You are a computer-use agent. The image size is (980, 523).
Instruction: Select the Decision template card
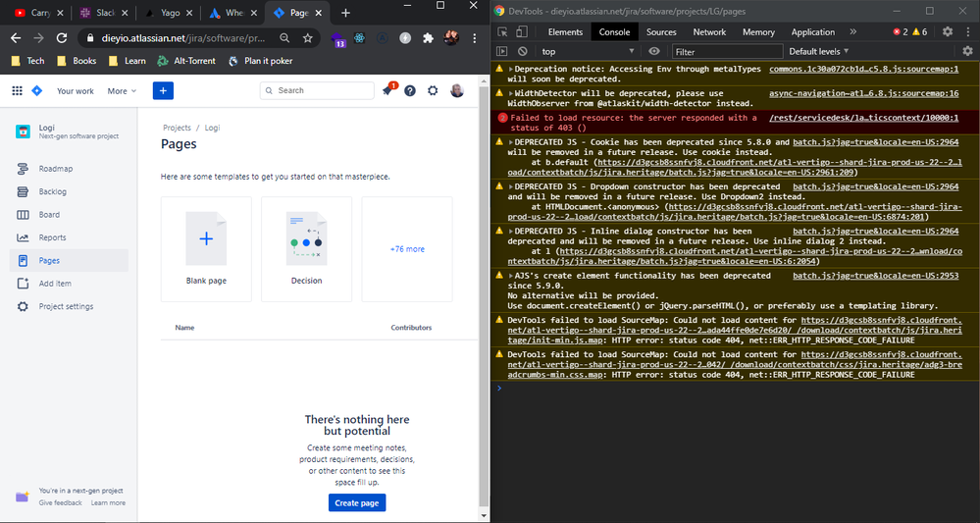[x=306, y=249]
